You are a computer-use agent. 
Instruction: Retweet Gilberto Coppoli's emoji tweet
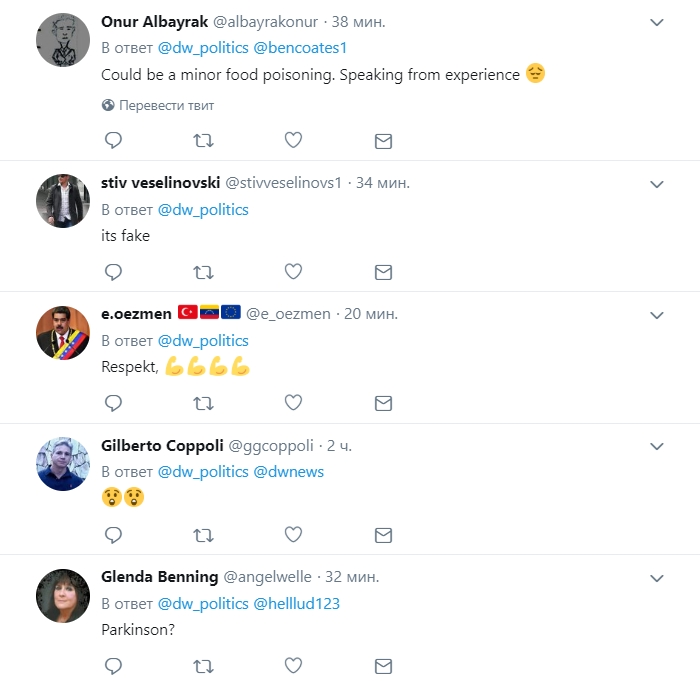point(203,534)
